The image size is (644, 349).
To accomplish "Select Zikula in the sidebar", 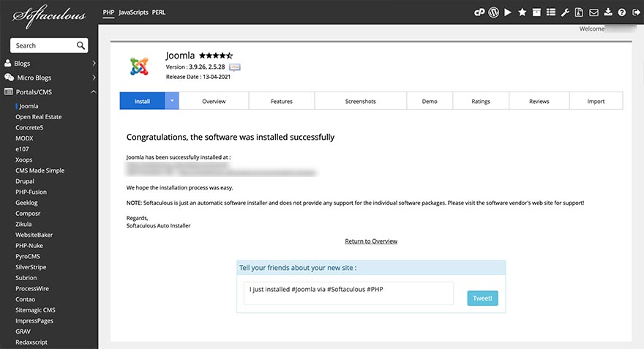I will click(x=23, y=224).
